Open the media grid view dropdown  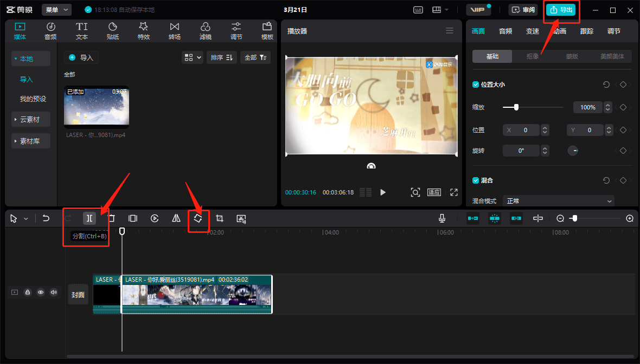click(x=193, y=57)
